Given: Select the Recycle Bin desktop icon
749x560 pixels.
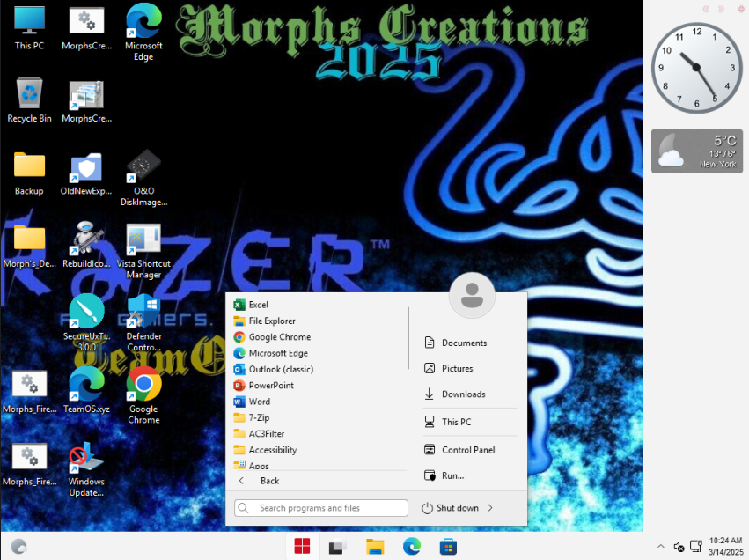Looking at the screenshot, I should click(29, 100).
